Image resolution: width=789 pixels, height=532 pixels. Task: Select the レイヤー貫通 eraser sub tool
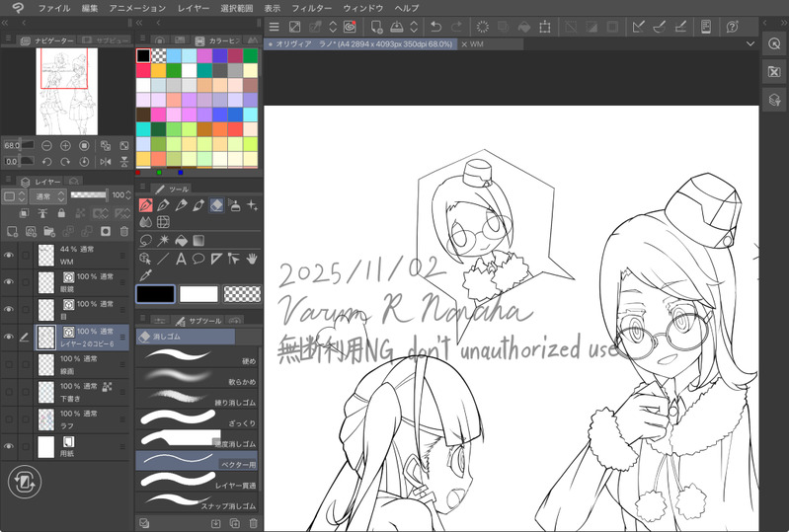coord(197,481)
